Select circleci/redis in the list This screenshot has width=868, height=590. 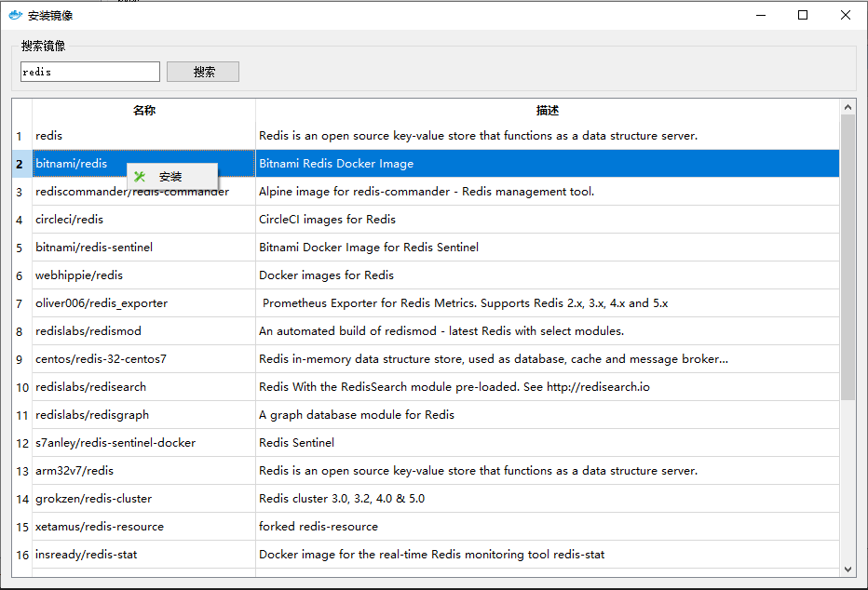click(x=144, y=220)
